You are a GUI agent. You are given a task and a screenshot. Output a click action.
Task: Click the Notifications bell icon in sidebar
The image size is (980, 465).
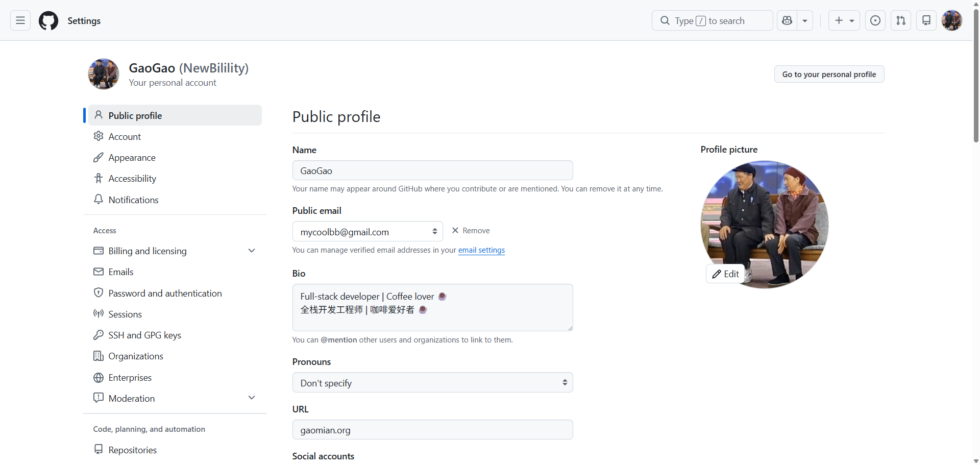coord(99,199)
